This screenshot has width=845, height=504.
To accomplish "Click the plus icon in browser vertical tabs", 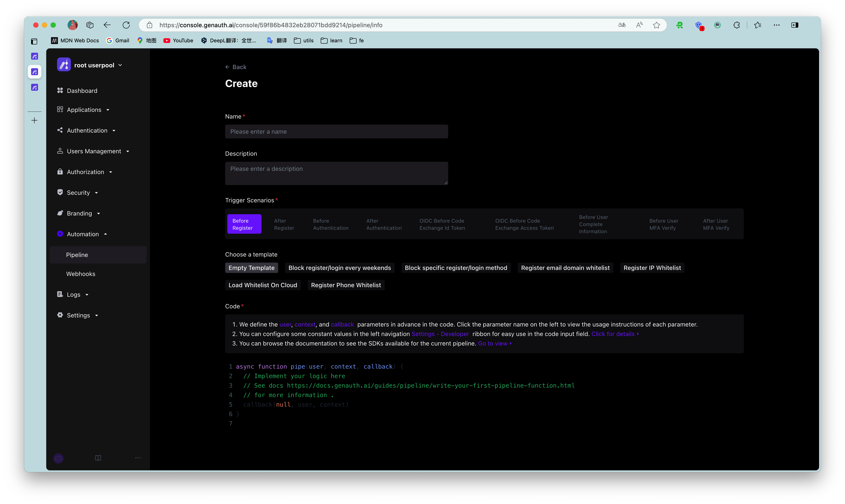I will point(34,120).
